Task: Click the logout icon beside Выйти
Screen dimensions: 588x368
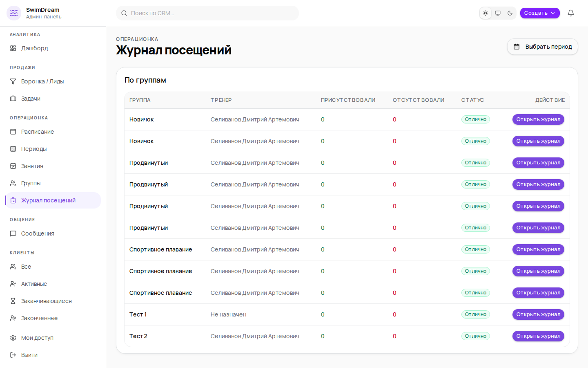Action: pos(13,355)
